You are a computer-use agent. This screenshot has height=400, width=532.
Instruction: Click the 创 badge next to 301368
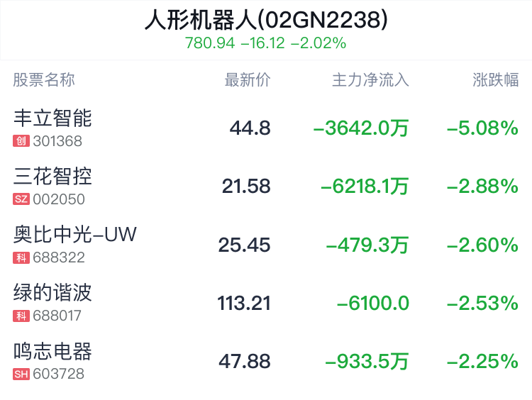pos(21,141)
